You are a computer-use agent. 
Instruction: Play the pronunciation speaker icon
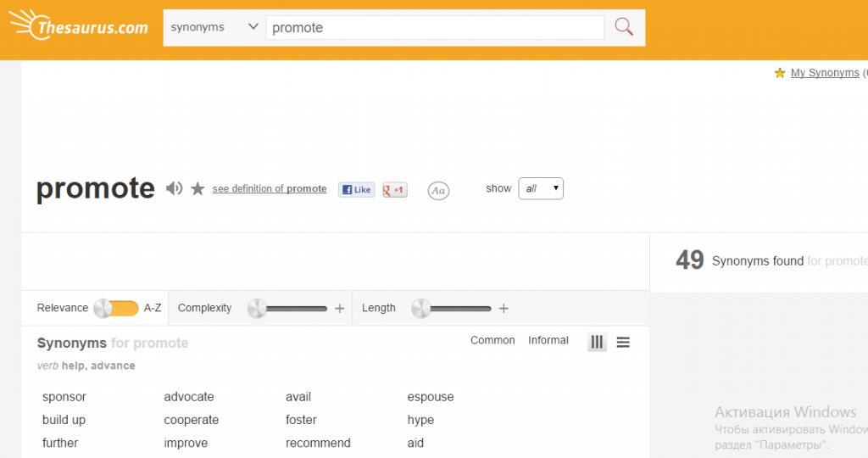[x=174, y=188]
